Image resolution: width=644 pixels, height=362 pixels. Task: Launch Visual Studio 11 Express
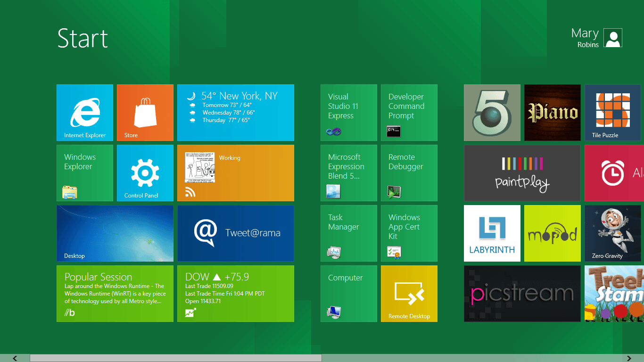coord(348,113)
